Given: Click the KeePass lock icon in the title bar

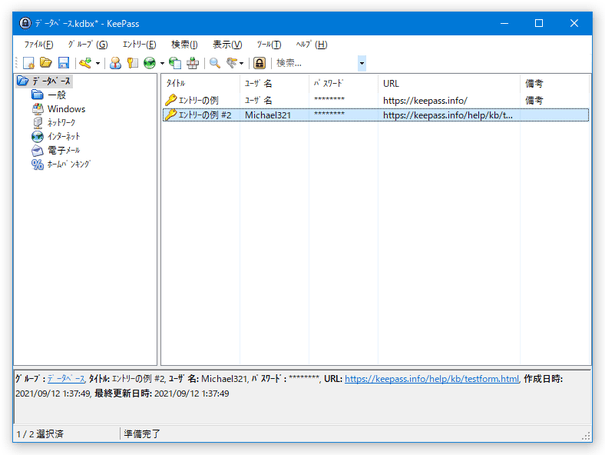Looking at the screenshot, I should [25, 23].
